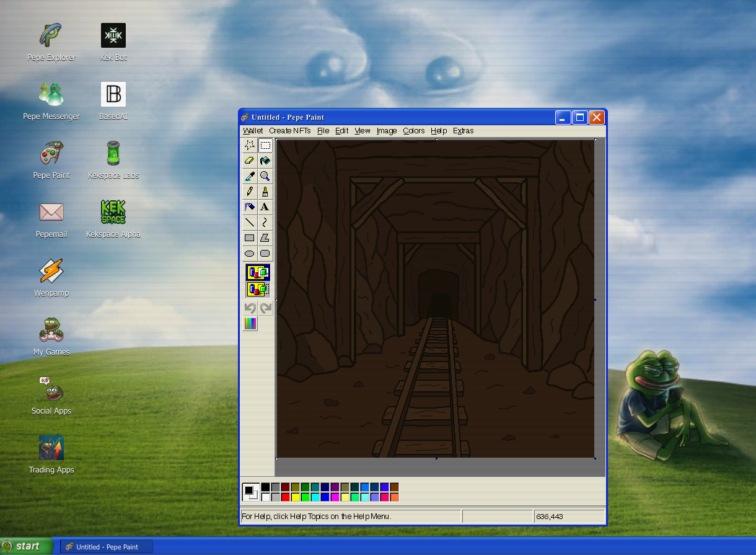
Task: Choose the Ellipse shape tool
Action: point(250,254)
